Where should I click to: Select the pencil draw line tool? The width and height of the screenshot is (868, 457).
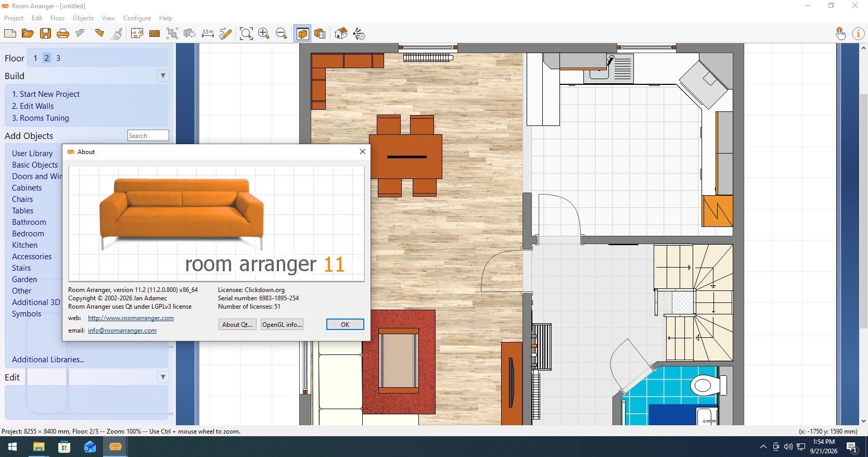point(225,34)
